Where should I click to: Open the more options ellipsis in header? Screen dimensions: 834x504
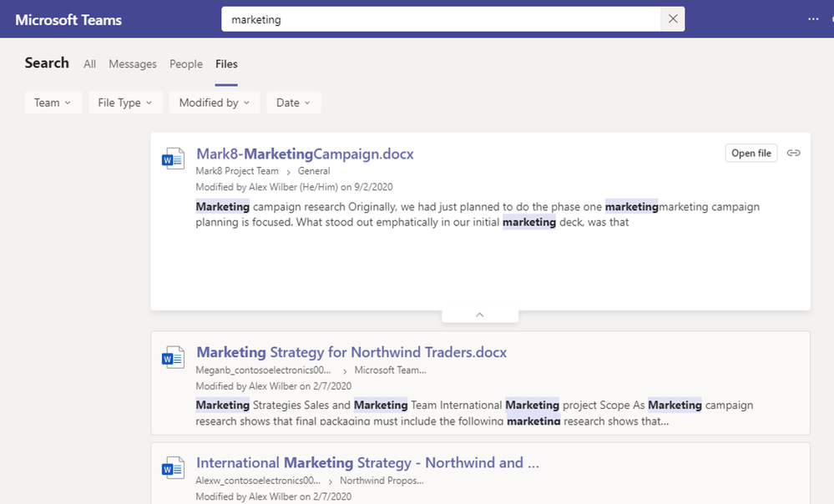pos(813,19)
